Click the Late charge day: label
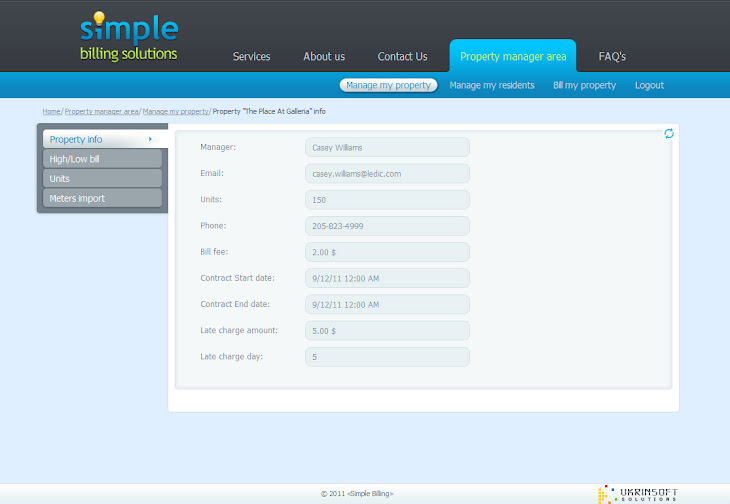 231,356
